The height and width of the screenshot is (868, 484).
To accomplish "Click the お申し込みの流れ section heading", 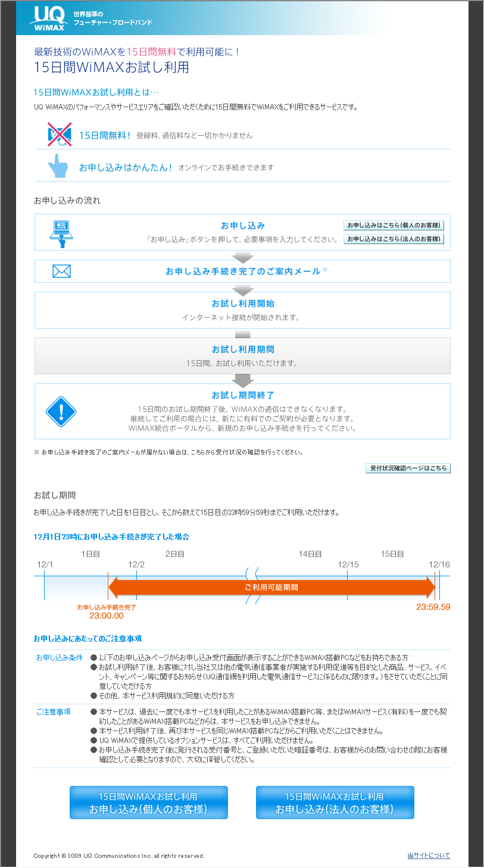I will tap(67, 201).
